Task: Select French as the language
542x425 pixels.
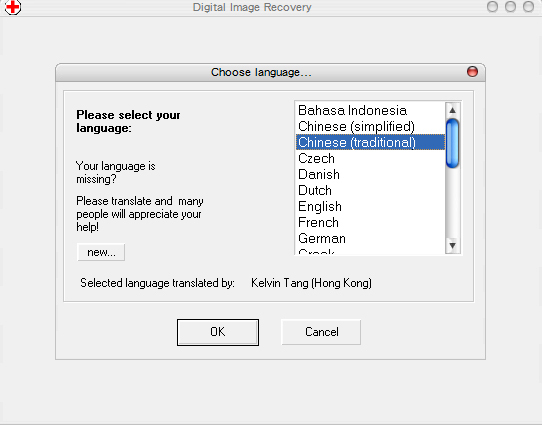Action: coord(370,223)
